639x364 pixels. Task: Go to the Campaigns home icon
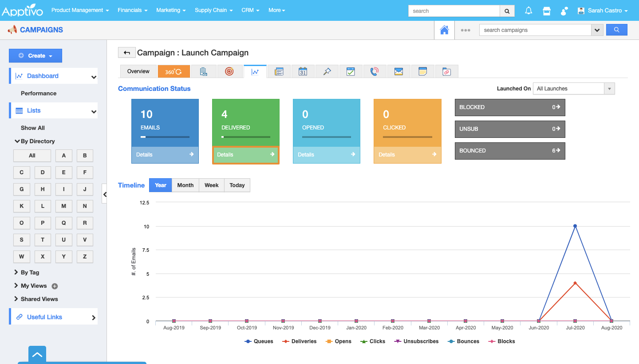444,30
